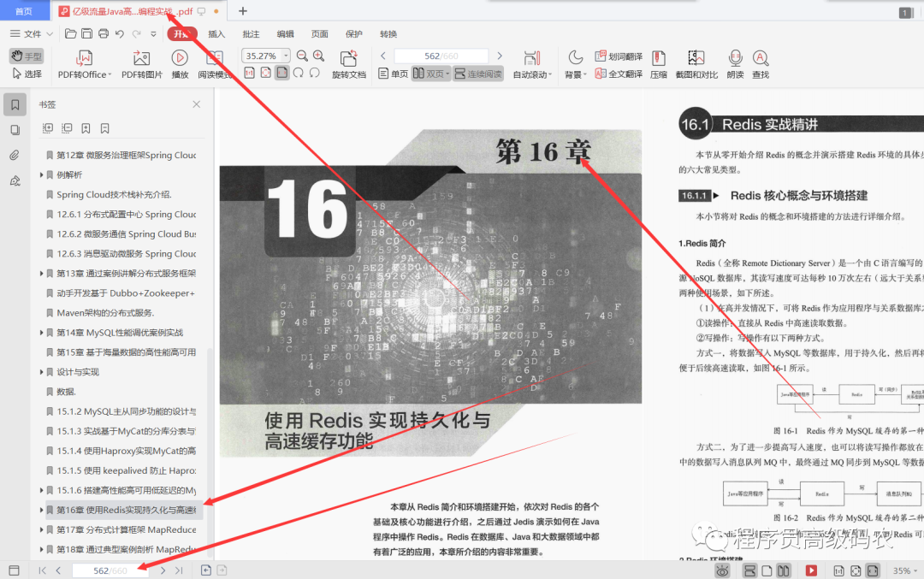Switch to single page view (单页)
924x579 pixels.
[393, 74]
